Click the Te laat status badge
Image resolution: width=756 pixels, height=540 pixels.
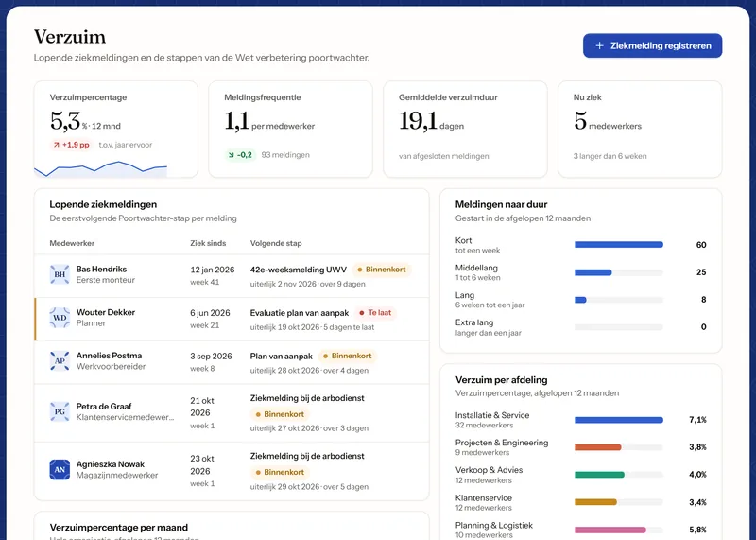coord(375,313)
